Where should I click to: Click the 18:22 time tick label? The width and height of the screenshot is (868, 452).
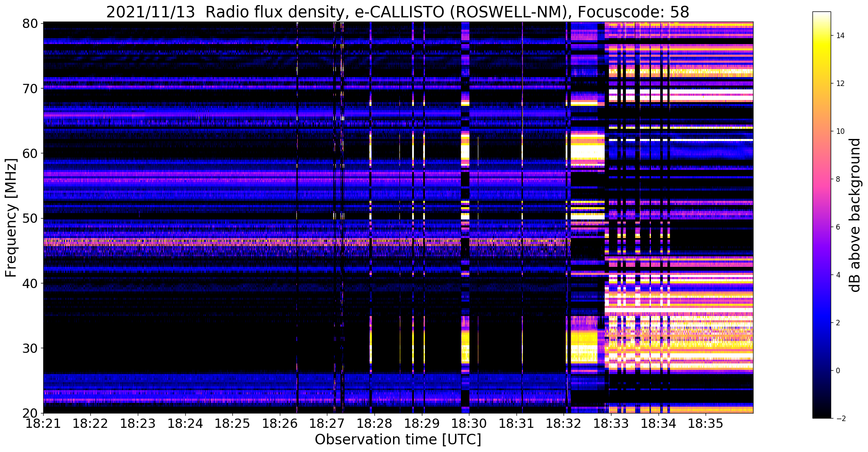[90, 423]
